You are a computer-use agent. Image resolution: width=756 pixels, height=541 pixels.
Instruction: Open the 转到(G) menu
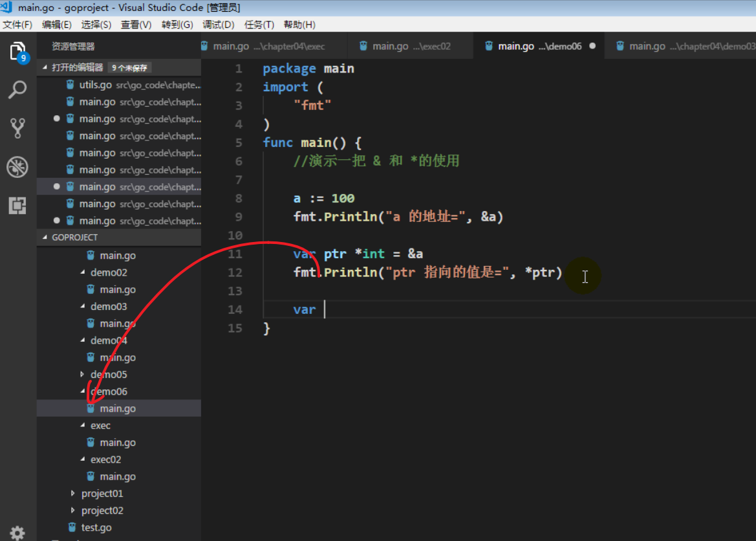pyautogui.click(x=177, y=25)
